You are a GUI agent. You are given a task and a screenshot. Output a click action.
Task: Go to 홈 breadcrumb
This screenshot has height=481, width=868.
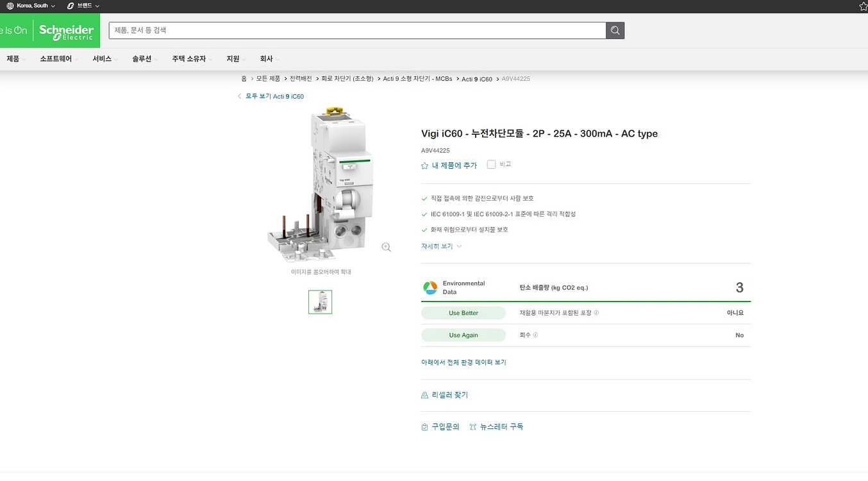tap(244, 79)
